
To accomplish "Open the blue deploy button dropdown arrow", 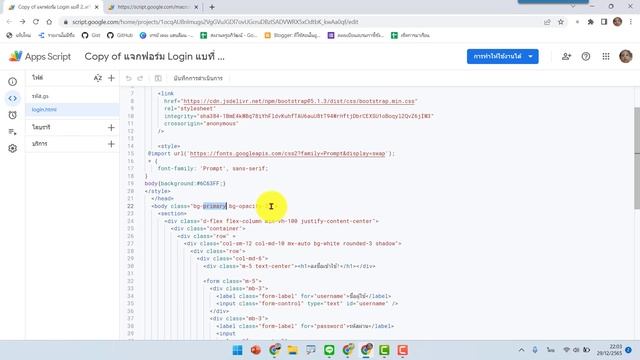I will pos(531,57).
